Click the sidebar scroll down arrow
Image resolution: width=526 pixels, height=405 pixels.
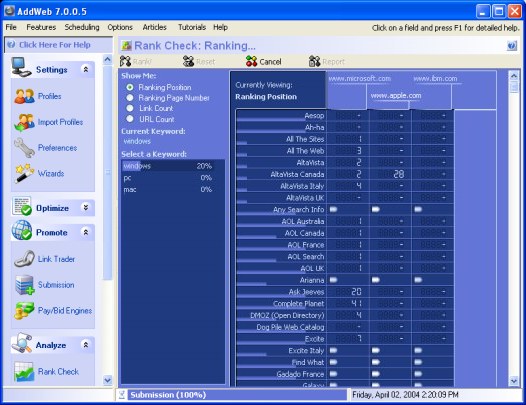click(107, 380)
